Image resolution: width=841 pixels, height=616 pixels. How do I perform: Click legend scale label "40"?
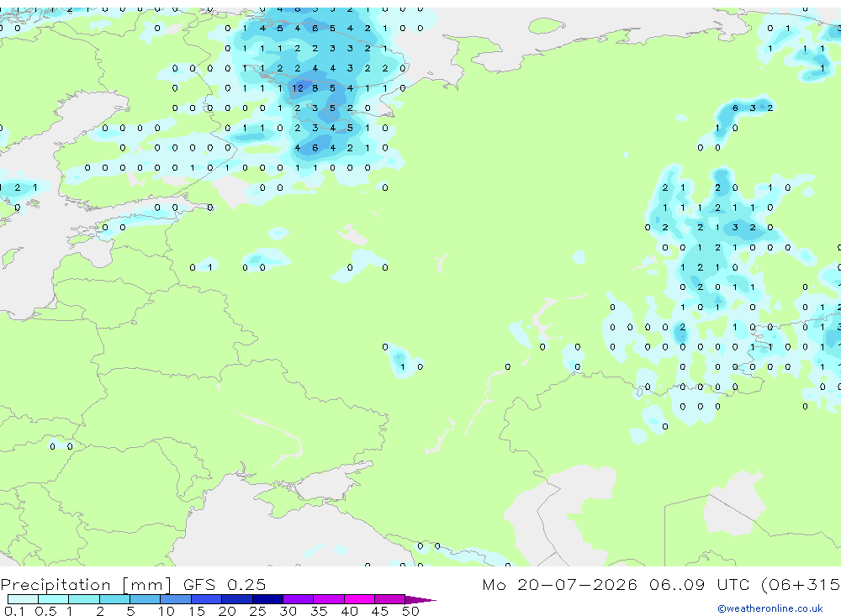(x=350, y=611)
